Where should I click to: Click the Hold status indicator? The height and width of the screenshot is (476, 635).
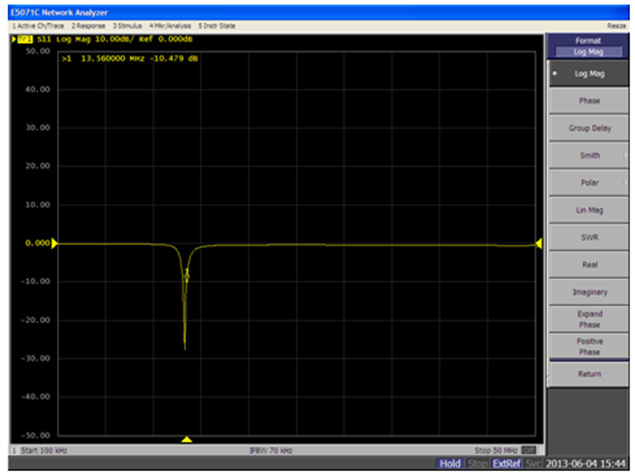coord(449,464)
